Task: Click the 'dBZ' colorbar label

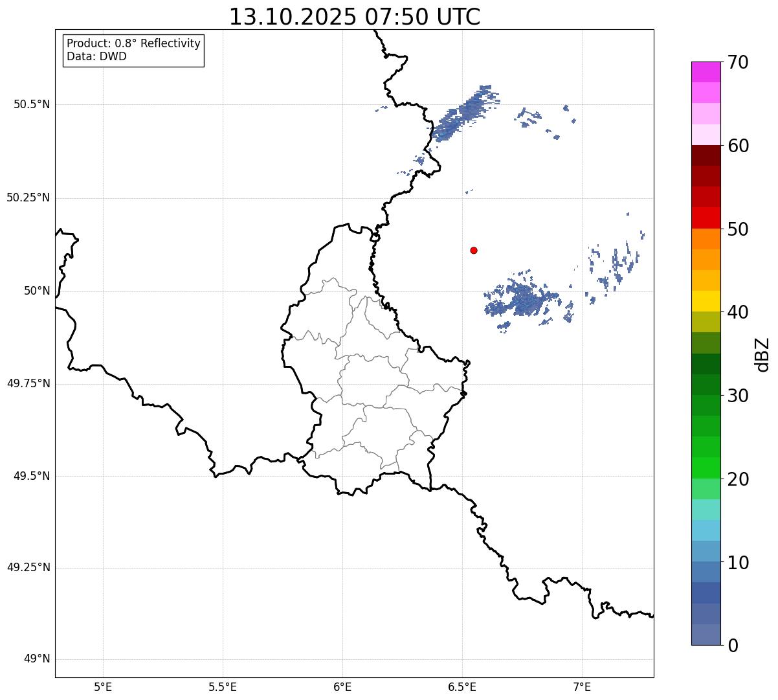Action: 762,354
